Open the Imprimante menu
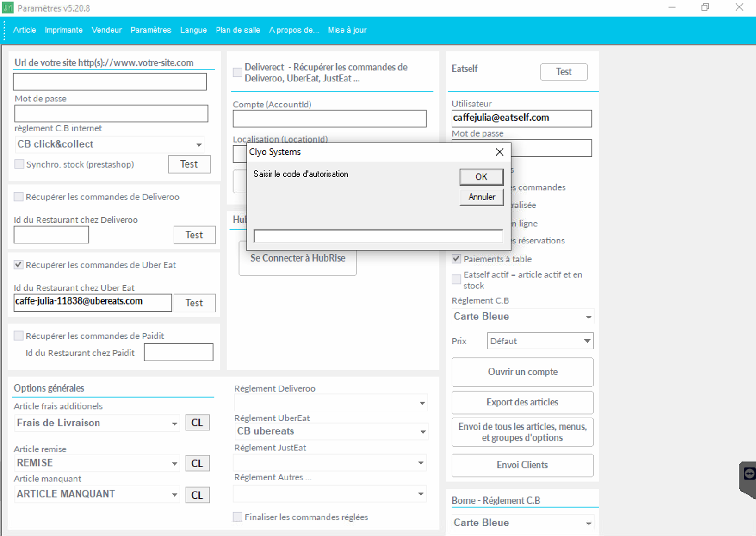This screenshot has width=756, height=536. point(63,30)
